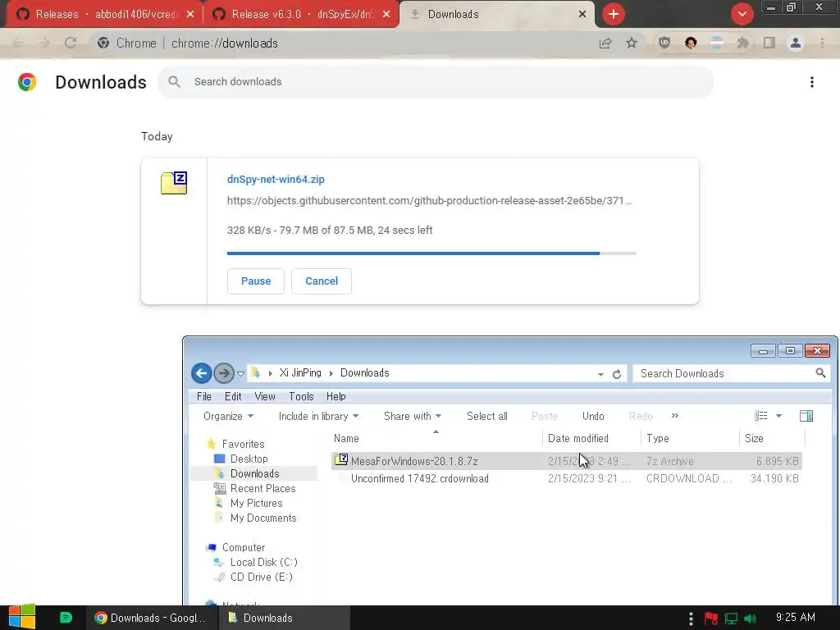The width and height of the screenshot is (840, 630).
Task: Open the view options dropdown arrow
Action: coord(779,416)
